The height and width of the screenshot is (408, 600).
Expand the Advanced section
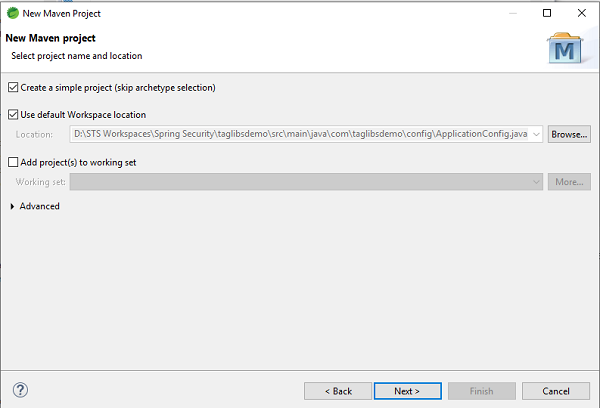[13, 206]
